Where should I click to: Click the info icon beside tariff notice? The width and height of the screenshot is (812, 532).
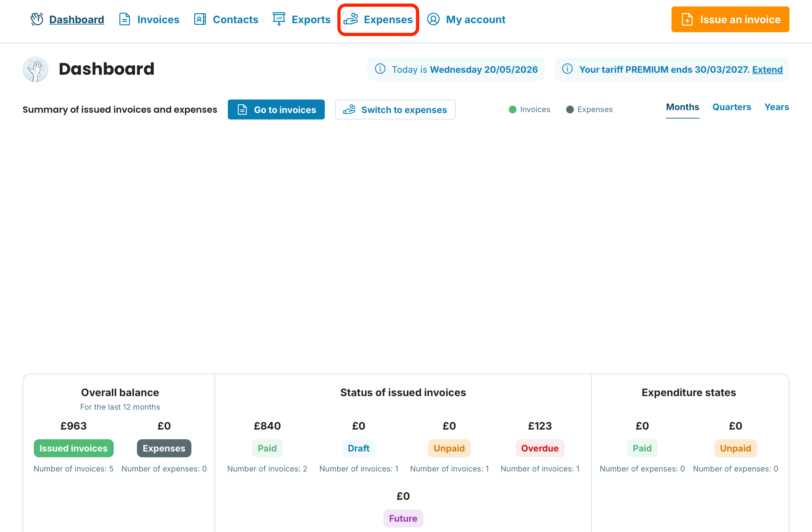click(567, 69)
